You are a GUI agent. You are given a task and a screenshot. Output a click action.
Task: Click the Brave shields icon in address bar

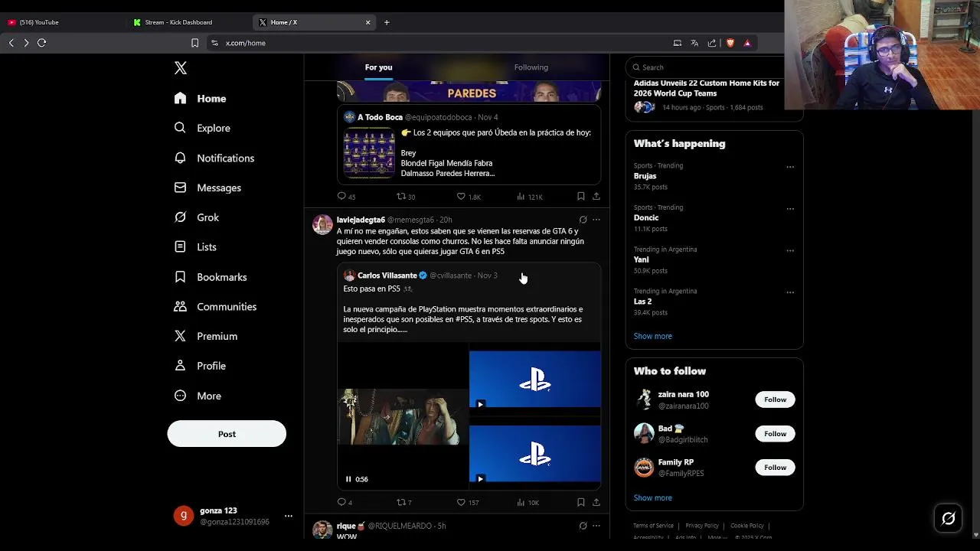730,43
